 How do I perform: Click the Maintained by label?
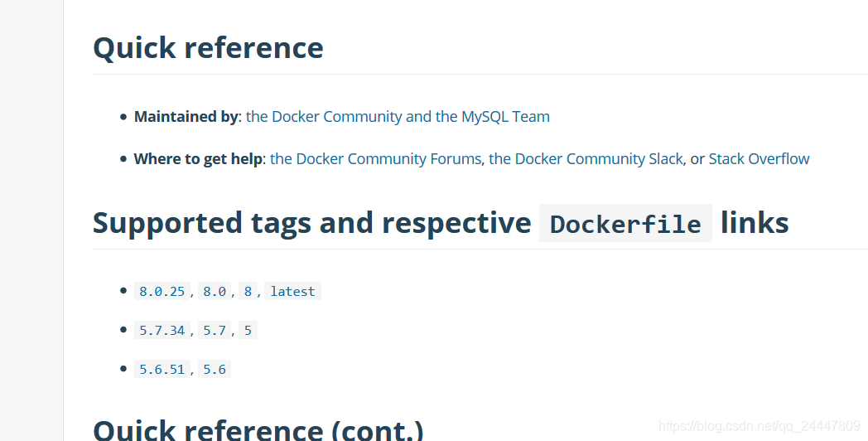[x=186, y=116]
